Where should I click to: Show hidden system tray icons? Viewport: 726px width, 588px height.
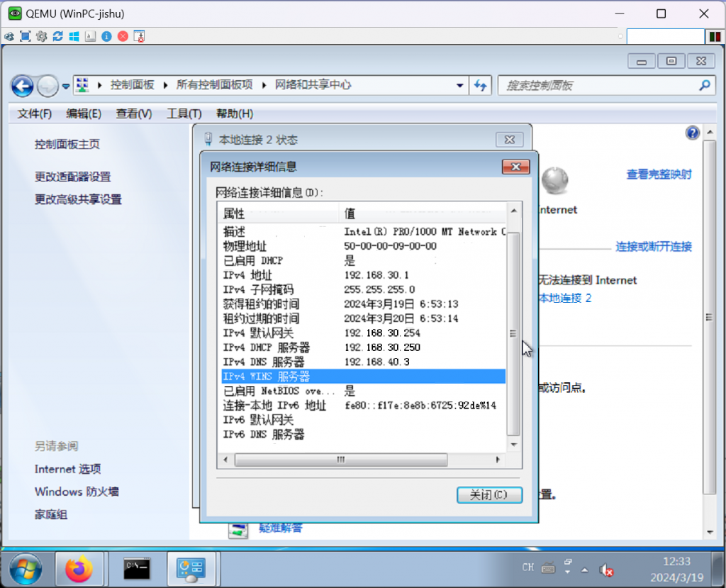(x=585, y=569)
